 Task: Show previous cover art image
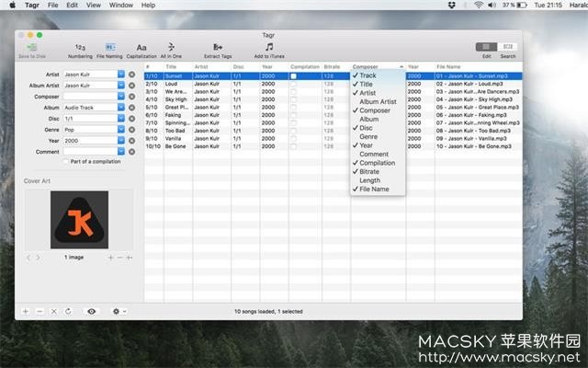coord(28,258)
